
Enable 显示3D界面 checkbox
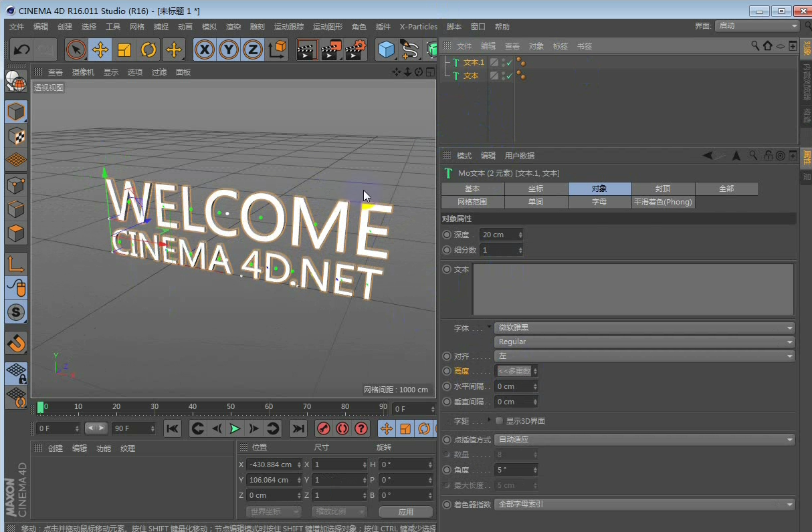(499, 421)
